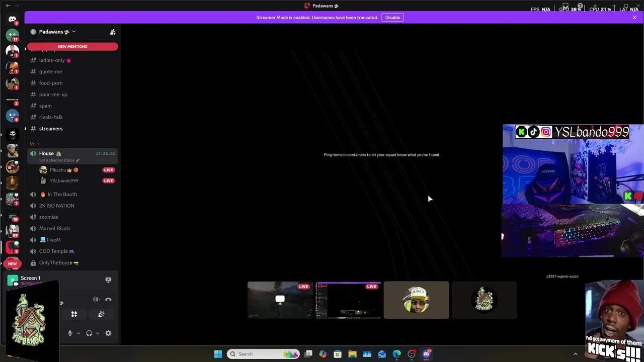Join the In The Booth voice channel
Screen dimensions: 644x362
[x=72, y=194]
